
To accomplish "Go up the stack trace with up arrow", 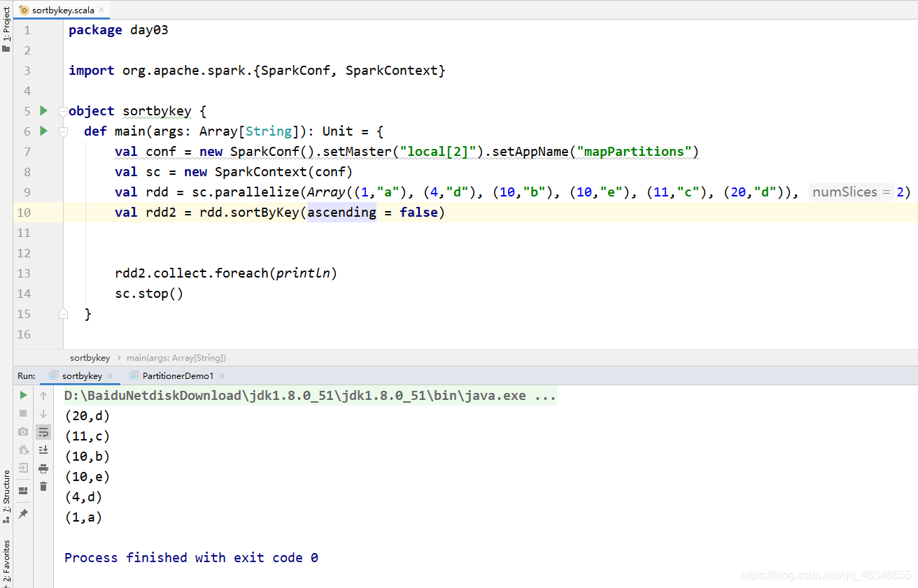I will [x=43, y=395].
